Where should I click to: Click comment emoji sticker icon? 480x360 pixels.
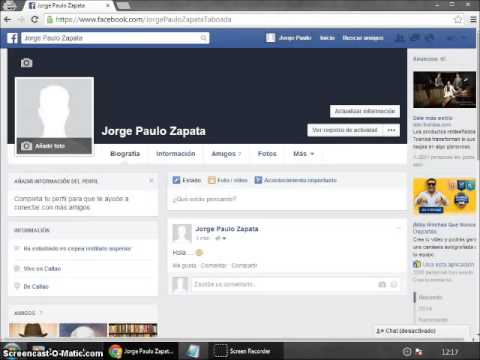point(394,284)
